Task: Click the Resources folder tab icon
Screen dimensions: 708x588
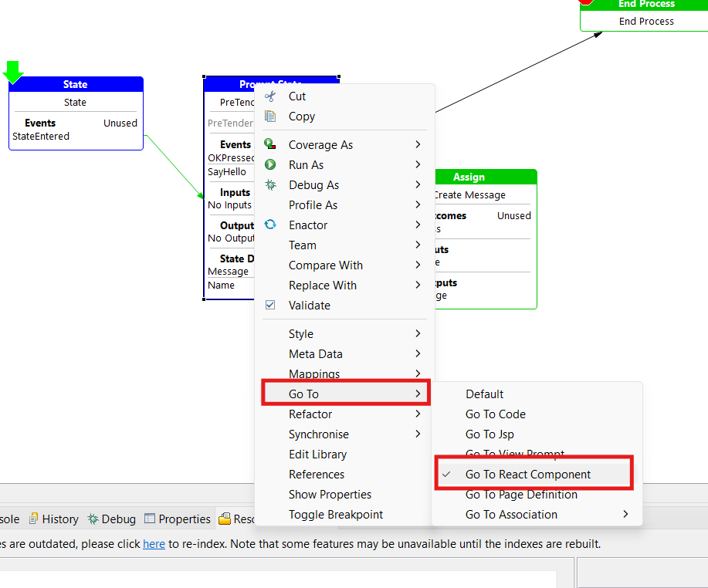Action: pyautogui.click(x=225, y=519)
